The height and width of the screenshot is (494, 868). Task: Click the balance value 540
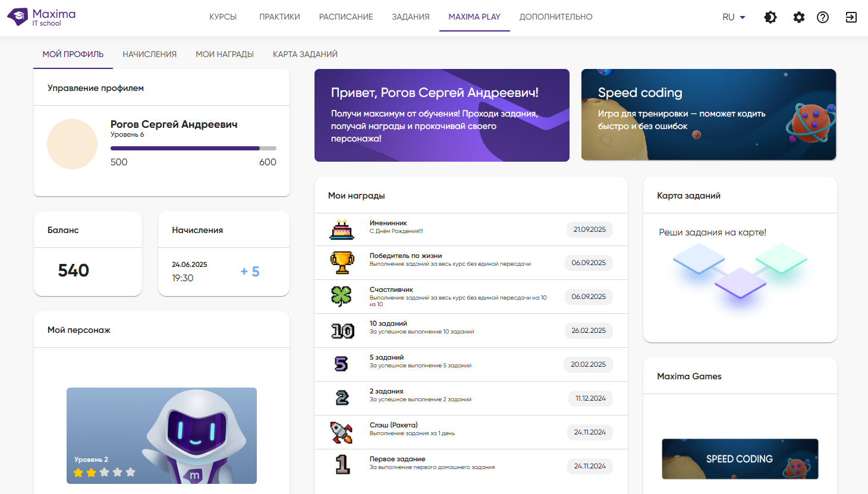(74, 270)
